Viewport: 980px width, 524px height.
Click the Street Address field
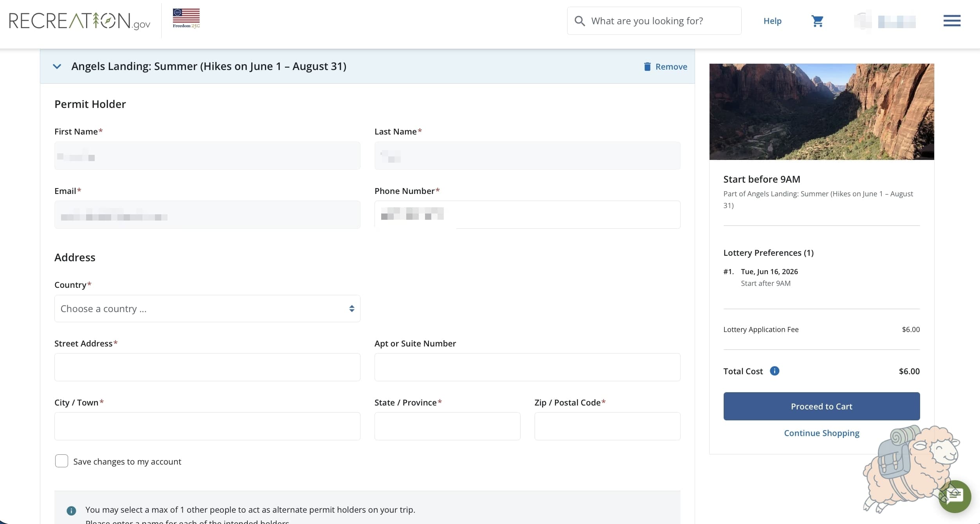click(207, 367)
